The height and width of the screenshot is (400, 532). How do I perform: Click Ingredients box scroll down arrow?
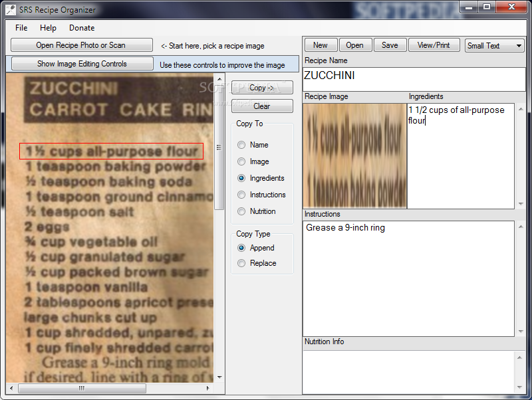click(x=521, y=204)
